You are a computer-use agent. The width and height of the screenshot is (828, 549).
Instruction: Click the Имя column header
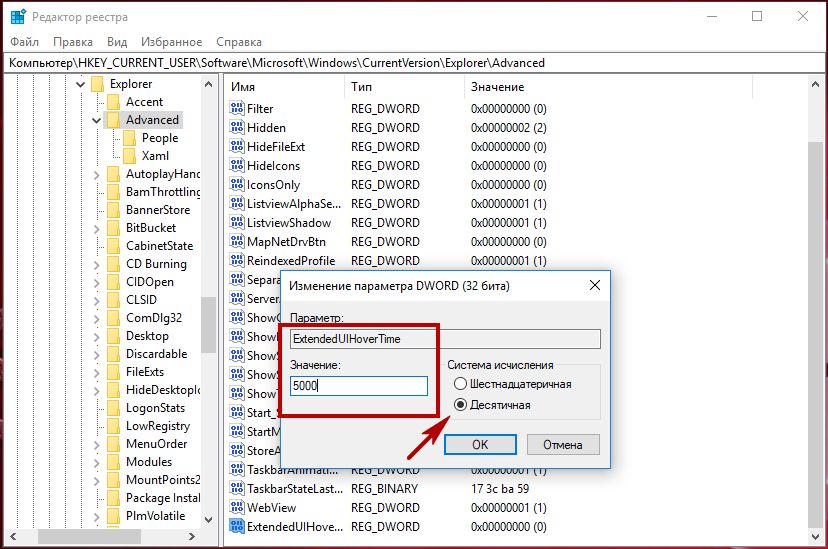pos(243,87)
